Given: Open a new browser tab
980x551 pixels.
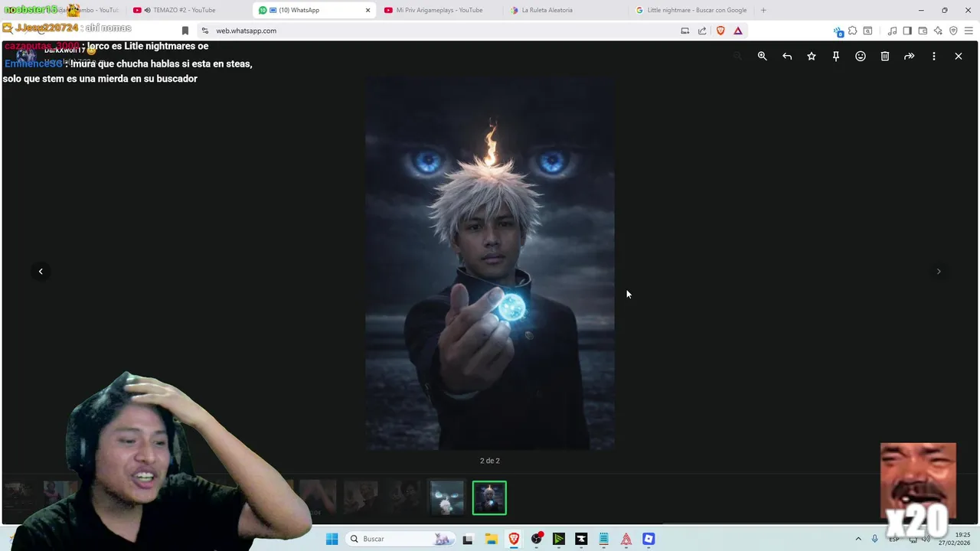Looking at the screenshot, I should (x=763, y=10).
